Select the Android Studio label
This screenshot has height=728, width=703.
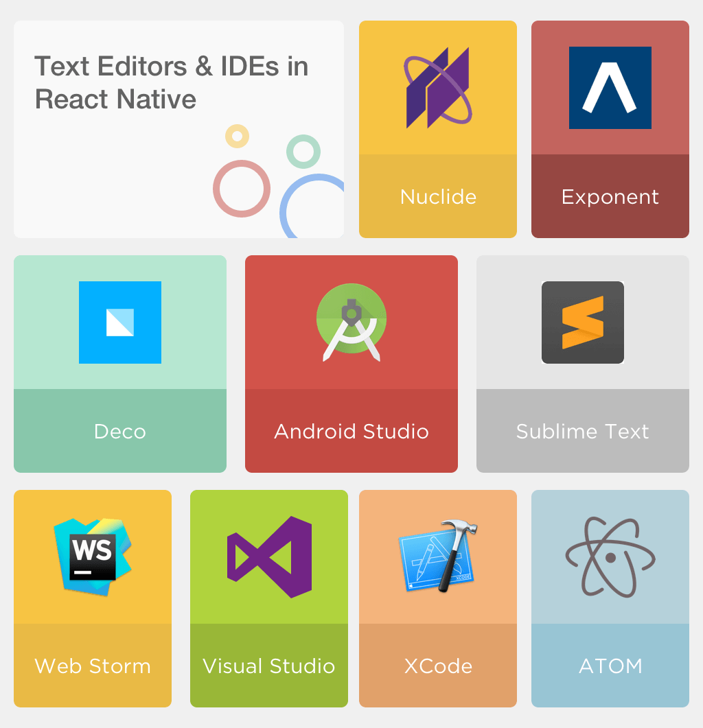[x=351, y=432]
